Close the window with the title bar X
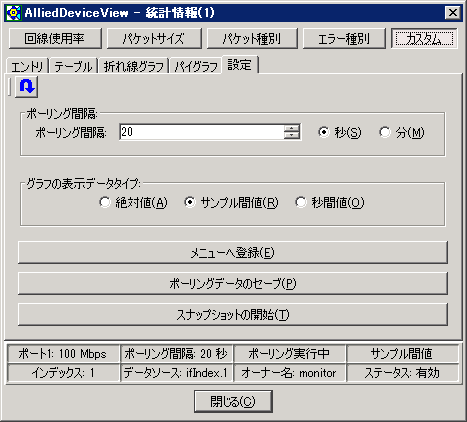This screenshot has height=422, width=467. (453, 13)
